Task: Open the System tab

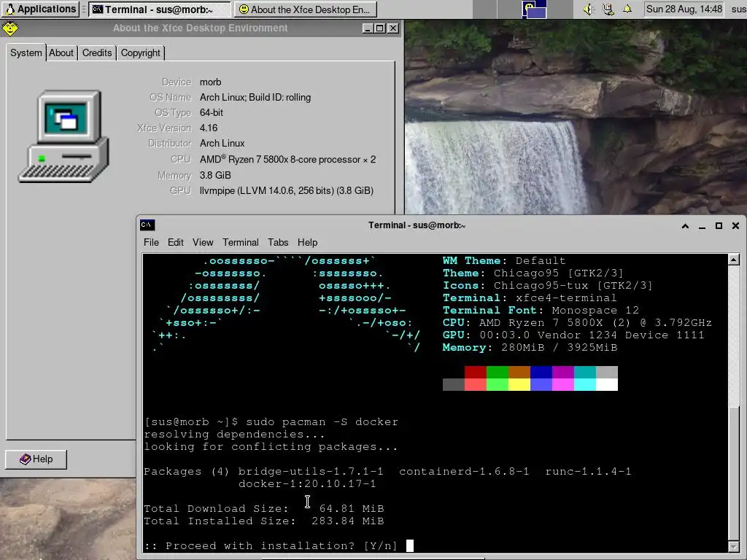Action: coord(26,52)
